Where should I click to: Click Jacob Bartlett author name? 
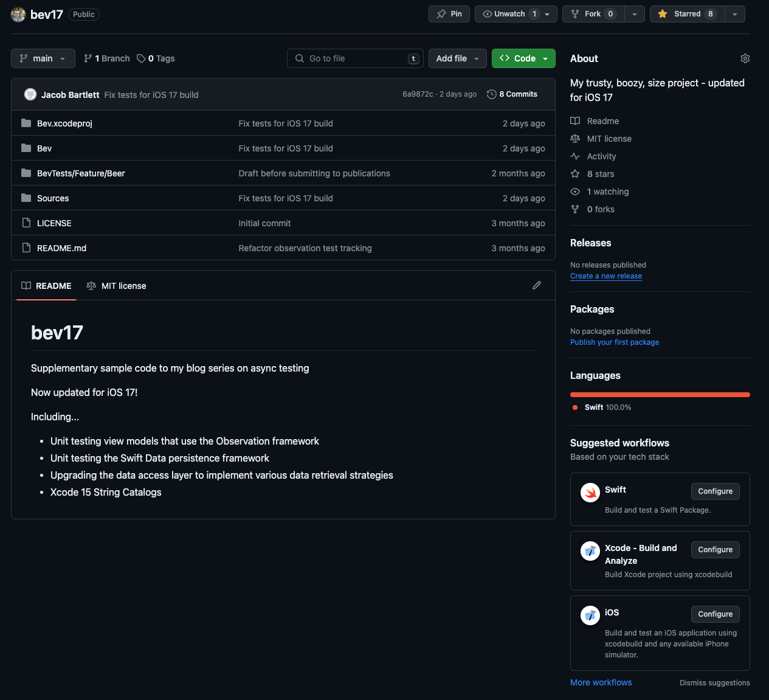71,95
